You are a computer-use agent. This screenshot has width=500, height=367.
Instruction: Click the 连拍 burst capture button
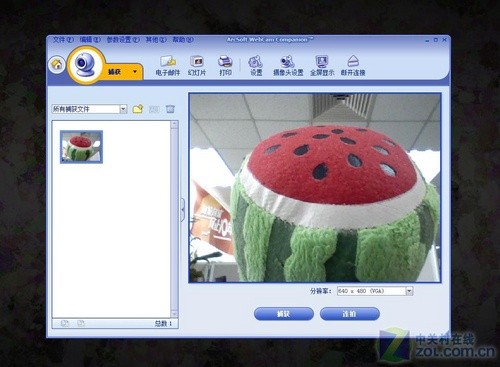pos(350,314)
